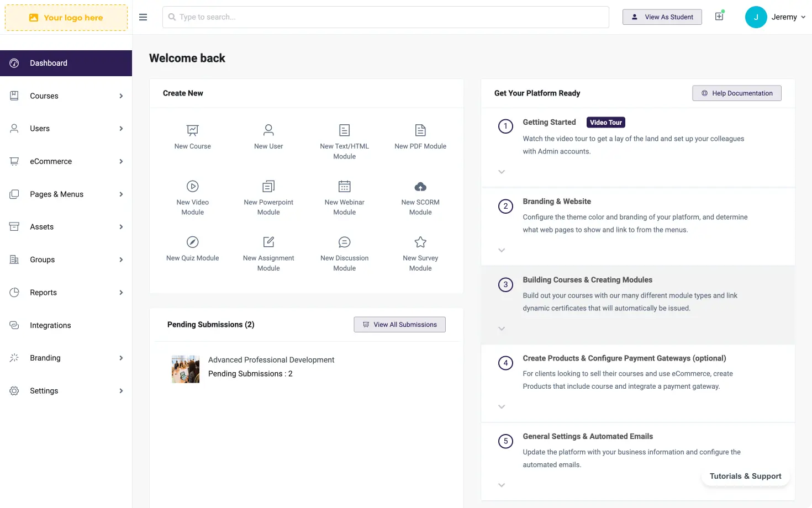The width and height of the screenshot is (812, 508).
Task: Click the quick-add icon near the profile avatar
Action: coord(719,17)
